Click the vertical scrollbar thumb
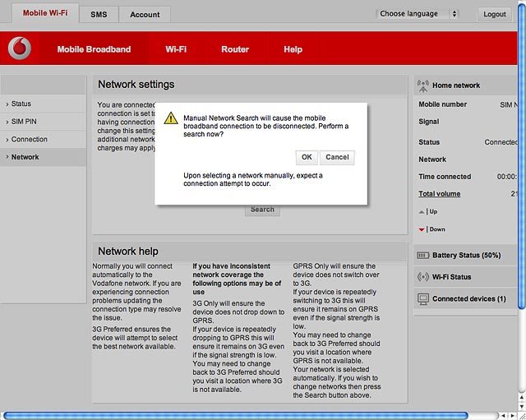 coord(522,155)
